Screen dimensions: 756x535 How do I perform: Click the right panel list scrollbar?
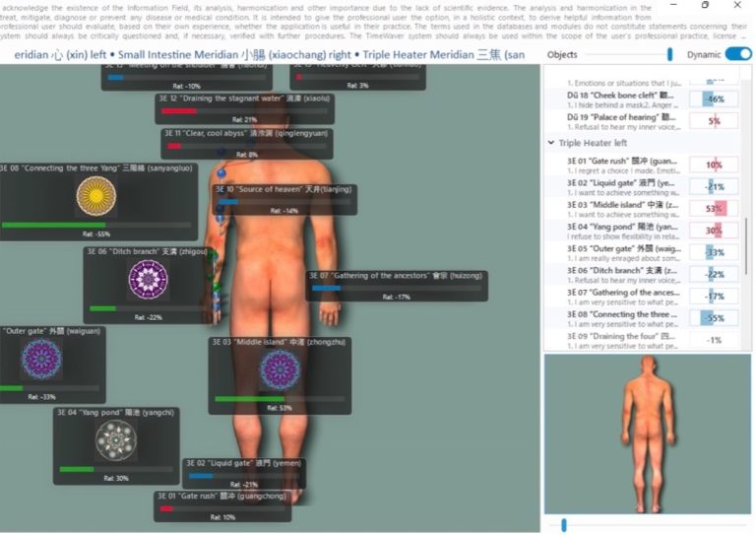click(x=747, y=246)
